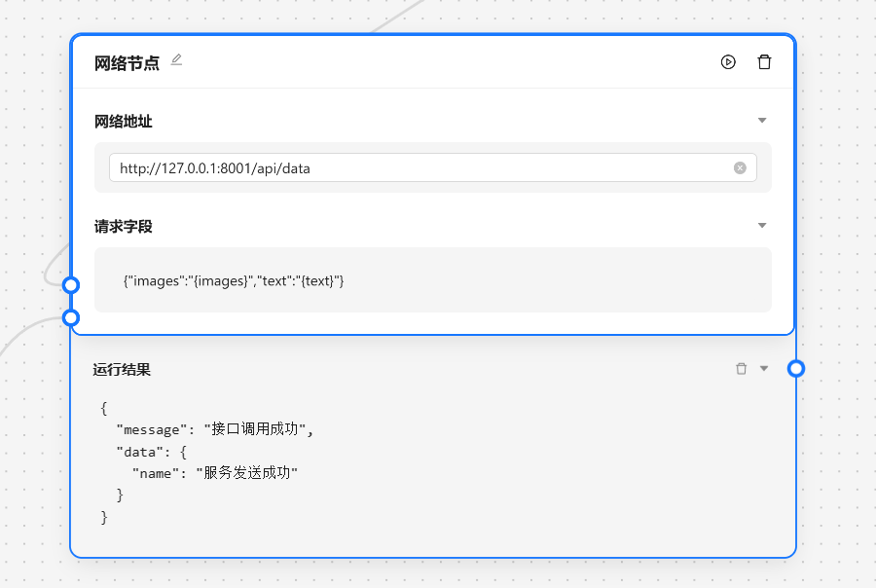Screen dimensions: 876x588
Task: Click the 请求字段 section heading
Action: point(123,227)
